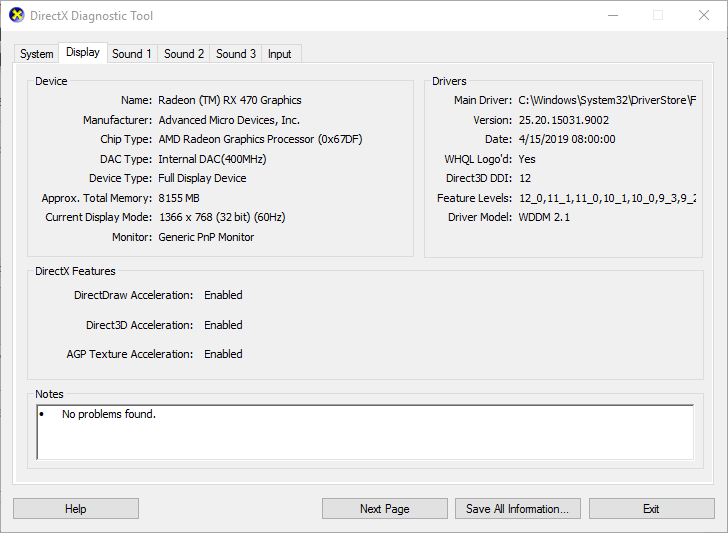Viewport: 728px width, 533px height.
Task: Open the Sound 1 tab
Action: (x=132, y=54)
